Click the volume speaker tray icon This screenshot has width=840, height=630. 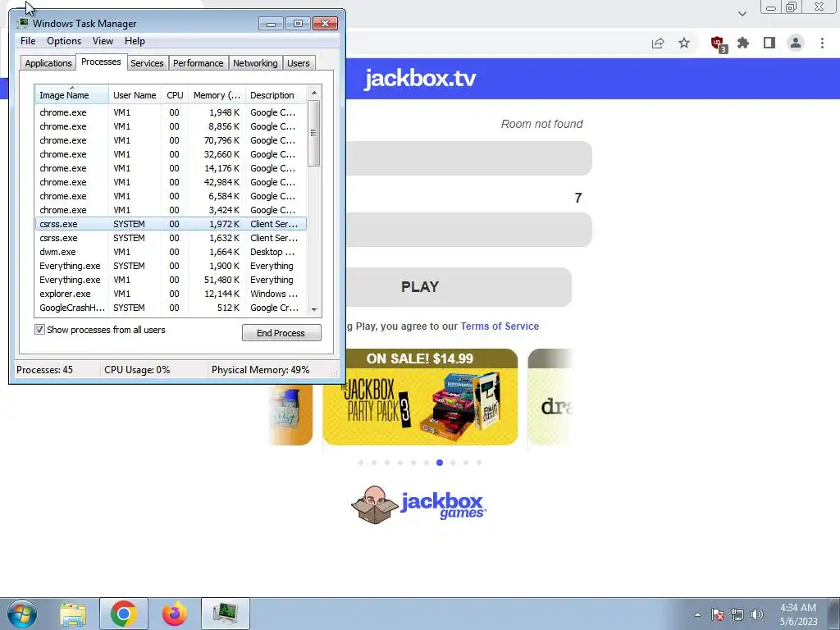(x=757, y=614)
